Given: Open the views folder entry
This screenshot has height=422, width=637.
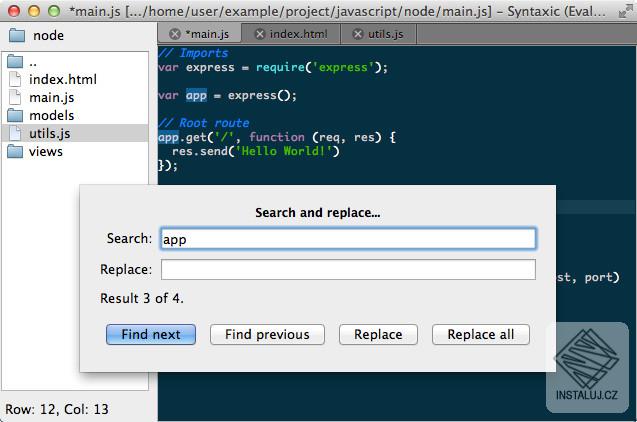Looking at the screenshot, I should click(75, 151).
